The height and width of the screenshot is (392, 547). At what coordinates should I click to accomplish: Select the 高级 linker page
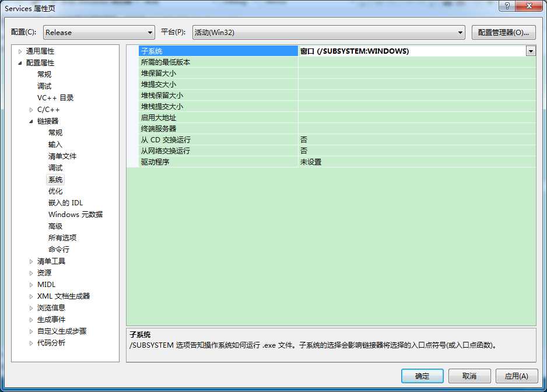coord(55,226)
